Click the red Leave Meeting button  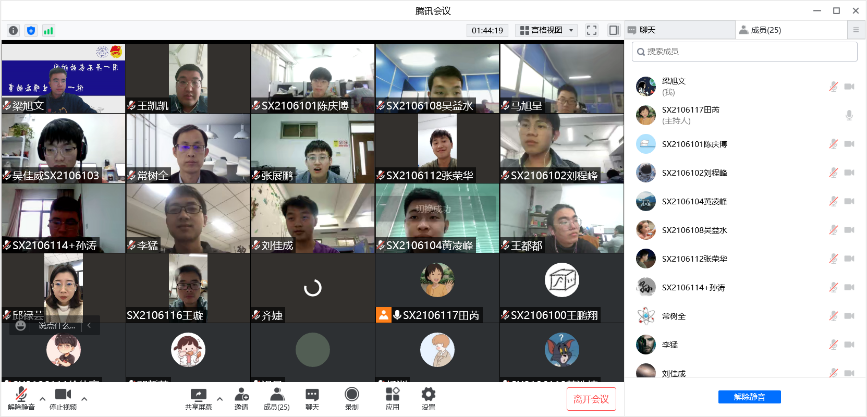point(591,399)
